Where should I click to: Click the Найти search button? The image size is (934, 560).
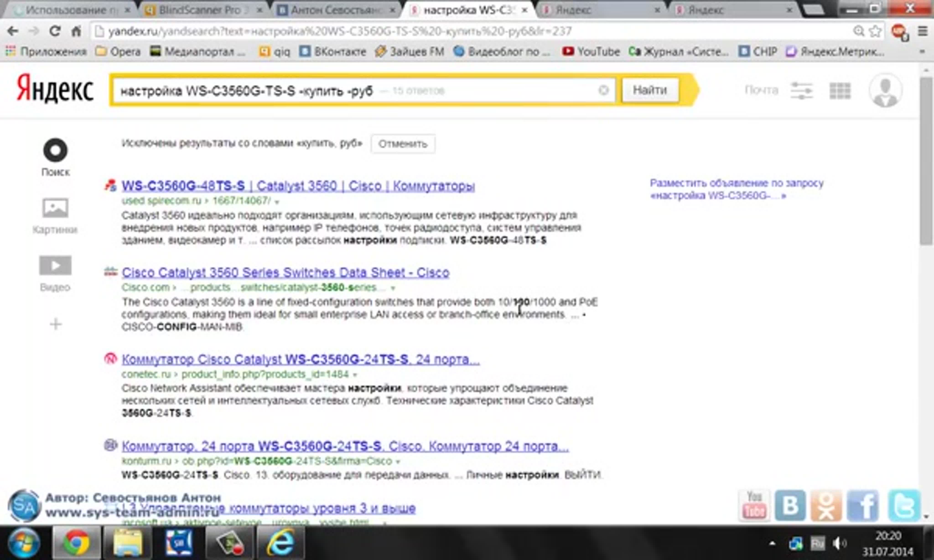[x=650, y=90]
